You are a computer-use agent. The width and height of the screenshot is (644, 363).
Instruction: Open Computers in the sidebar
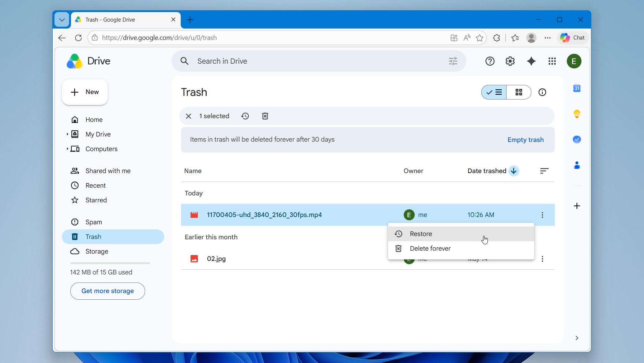click(x=113, y=149)
